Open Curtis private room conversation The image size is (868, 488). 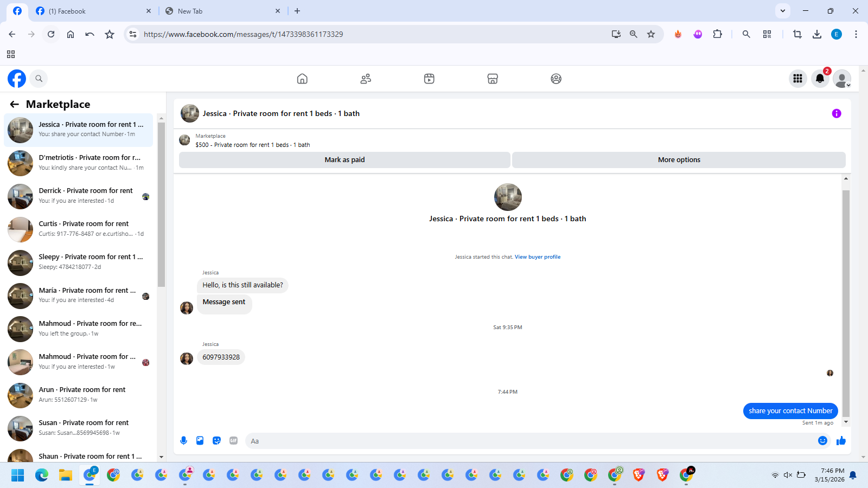coord(79,229)
